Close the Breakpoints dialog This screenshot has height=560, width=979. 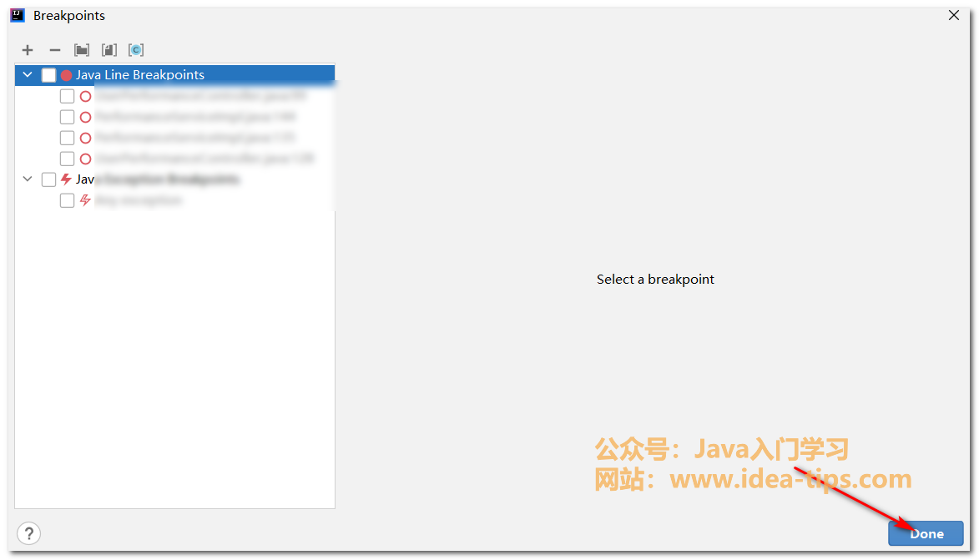953,16
